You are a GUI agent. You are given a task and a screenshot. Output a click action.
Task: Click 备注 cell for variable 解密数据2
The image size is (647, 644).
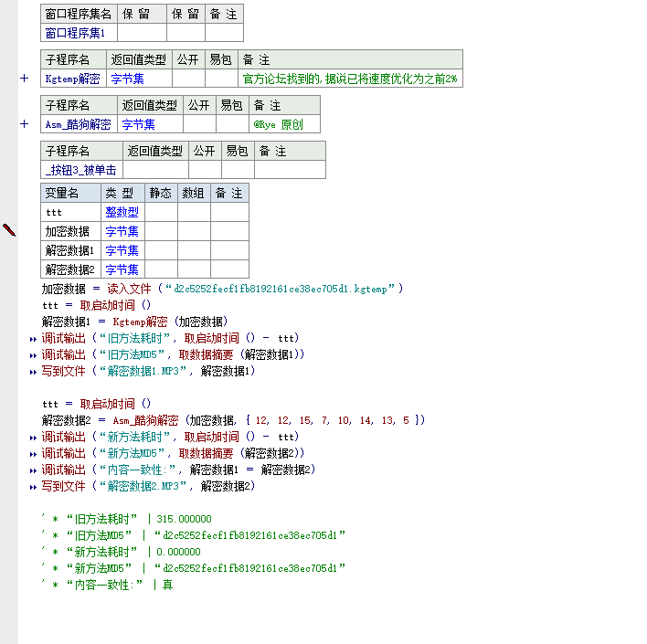[x=229, y=269]
